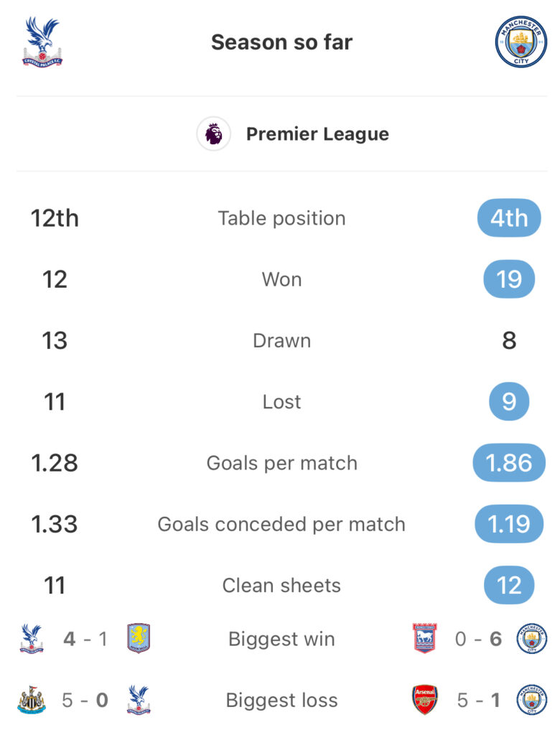Select the 1.19 goals conceded pill

(x=509, y=523)
